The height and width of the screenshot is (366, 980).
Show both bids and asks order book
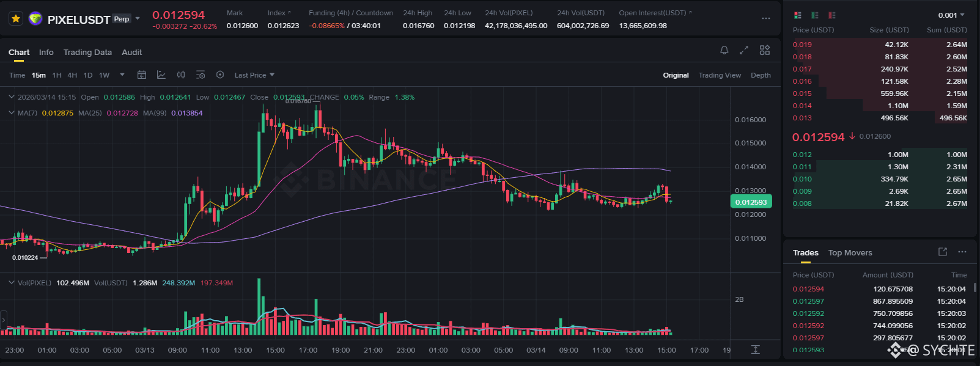pyautogui.click(x=798, y=15)
